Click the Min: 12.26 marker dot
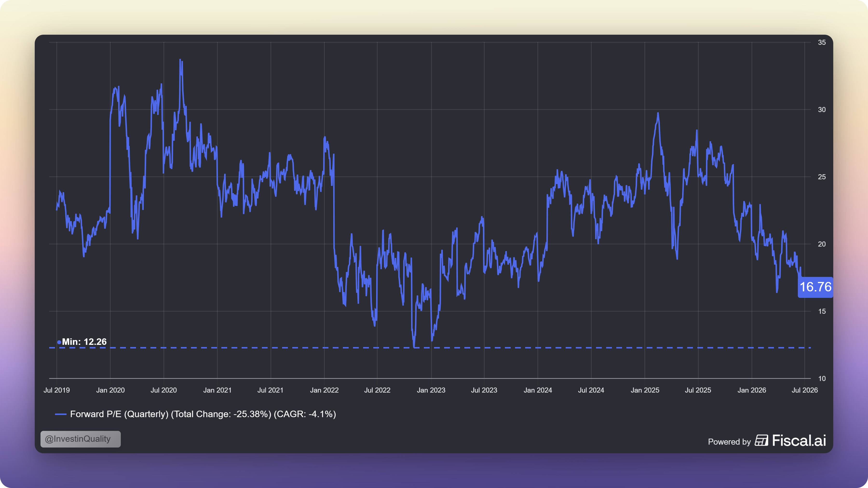 (59, 342)
